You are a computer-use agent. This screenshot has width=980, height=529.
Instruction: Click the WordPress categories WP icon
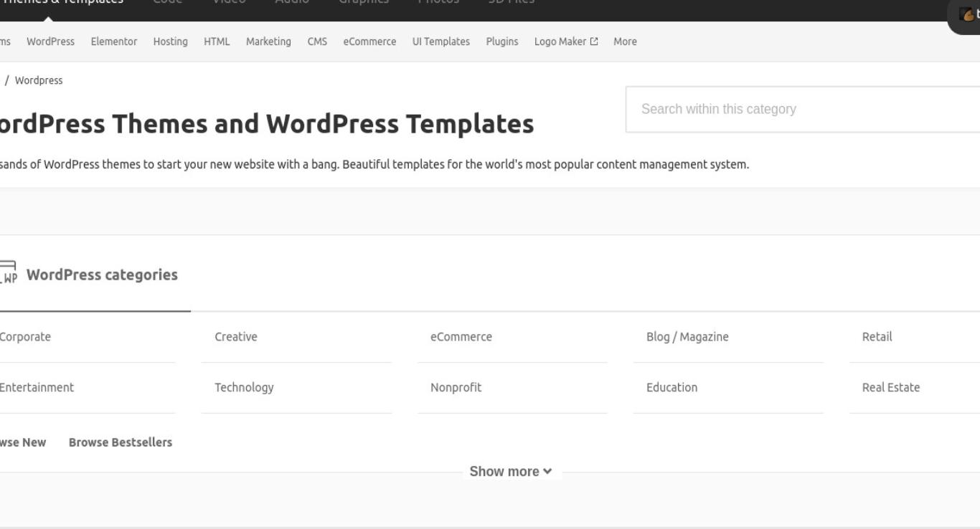(8, 272)
